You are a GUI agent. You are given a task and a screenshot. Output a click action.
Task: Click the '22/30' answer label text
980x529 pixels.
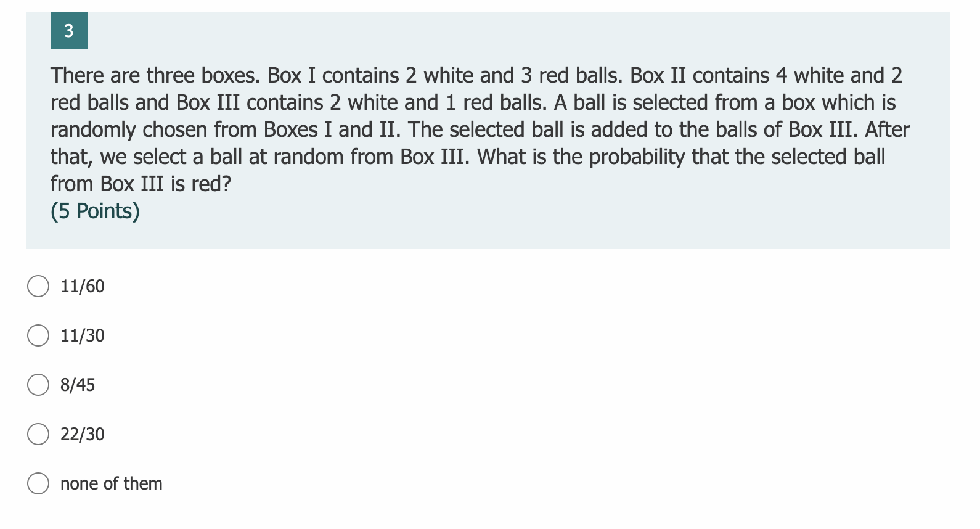[x=82, y=434]
